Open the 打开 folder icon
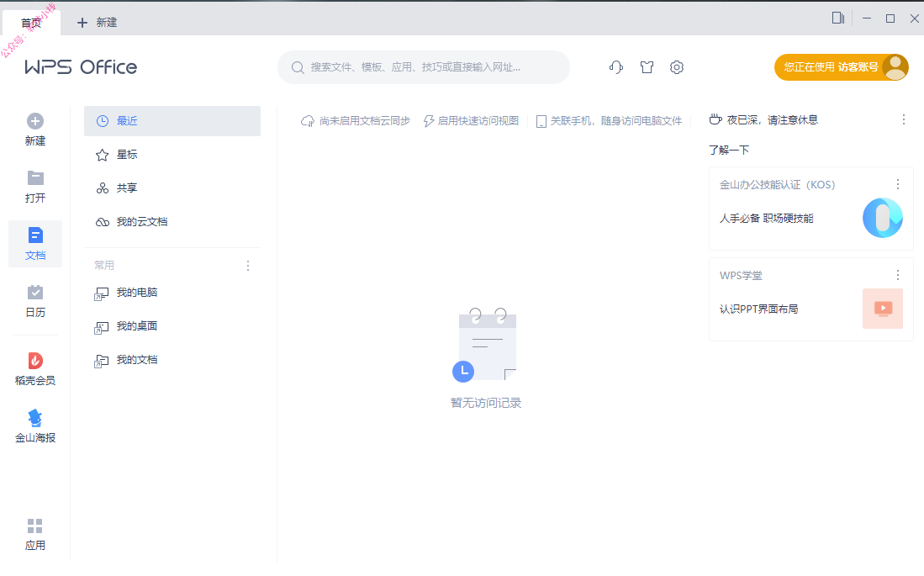Viewport: 924px width, 576px height. 35,177
